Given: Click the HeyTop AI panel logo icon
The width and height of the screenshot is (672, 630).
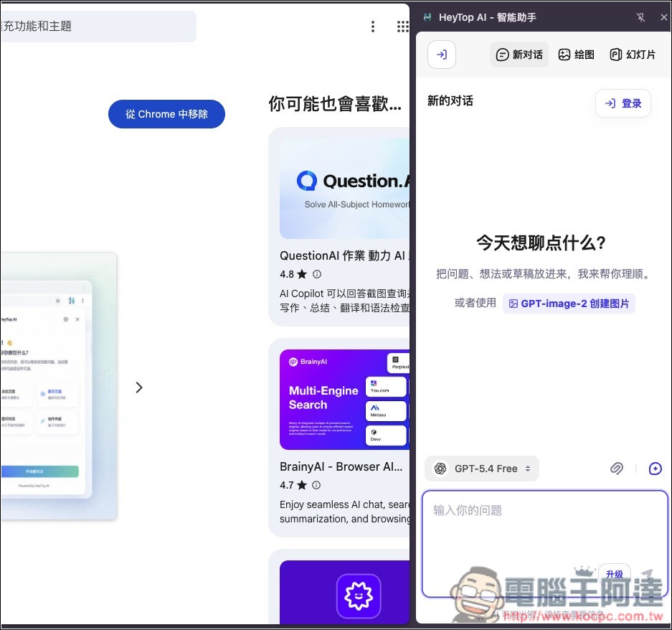Looking at the screenshot, I should pos(427,17).
